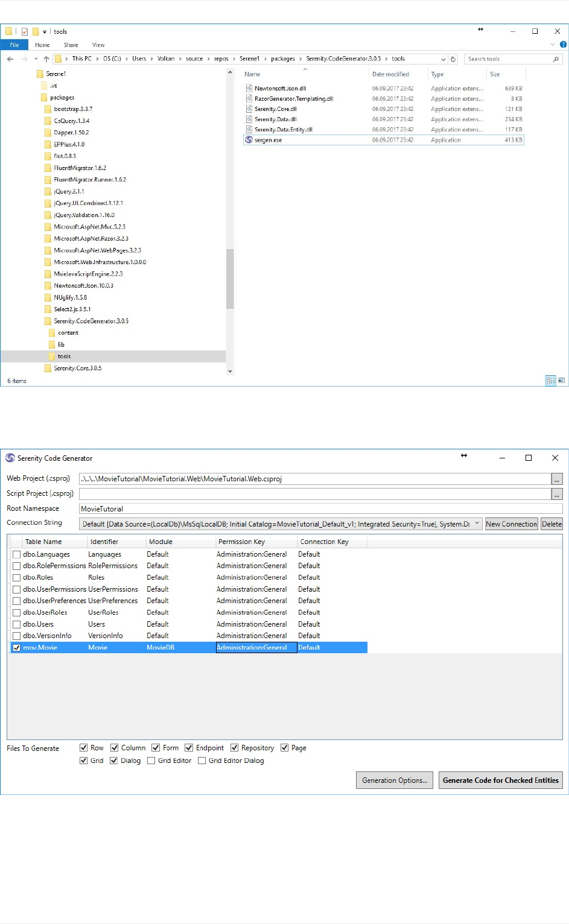This screenshot has width=569, height=924.
Task: Select the lib folder in tree
Action: pos(60,344)
